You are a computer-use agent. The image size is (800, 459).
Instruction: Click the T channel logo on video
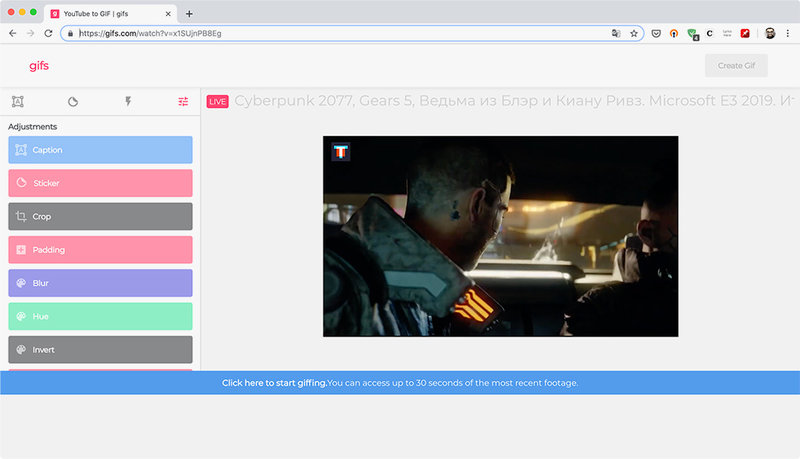pos(341,151)
